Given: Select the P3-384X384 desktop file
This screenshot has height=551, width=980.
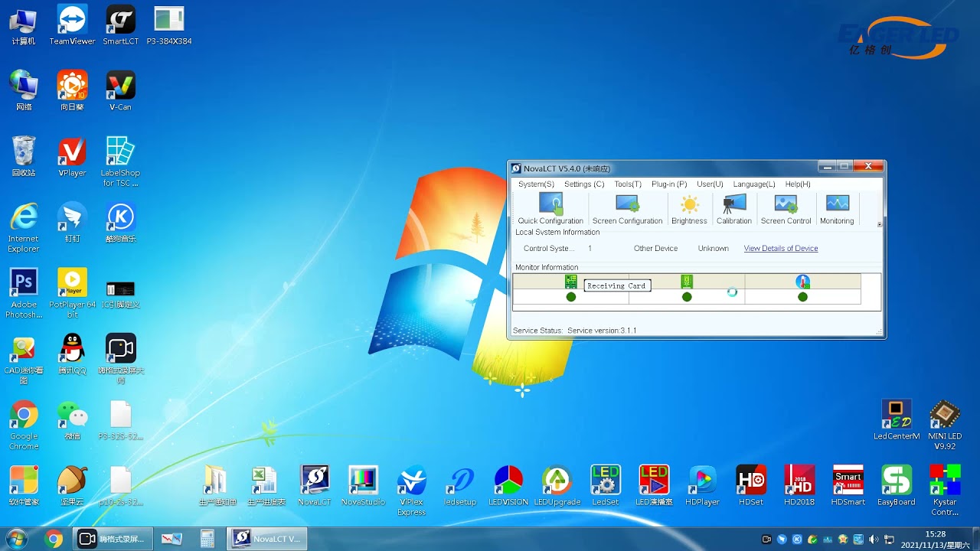Looking at the screenshot, I should coord(168,25).
